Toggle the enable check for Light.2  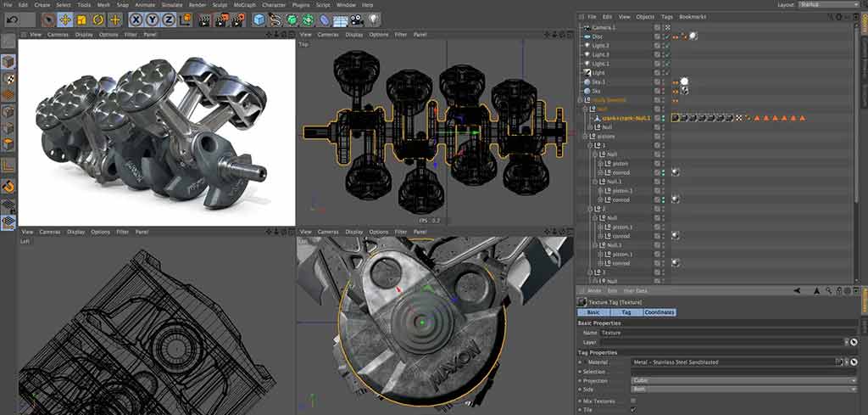click(x=667, y=46)
